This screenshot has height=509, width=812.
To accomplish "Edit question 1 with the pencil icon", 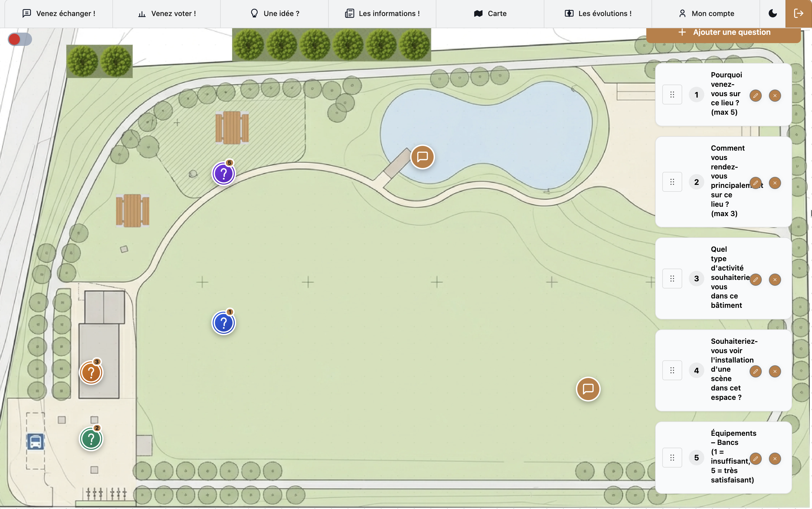I will point(755,96).
